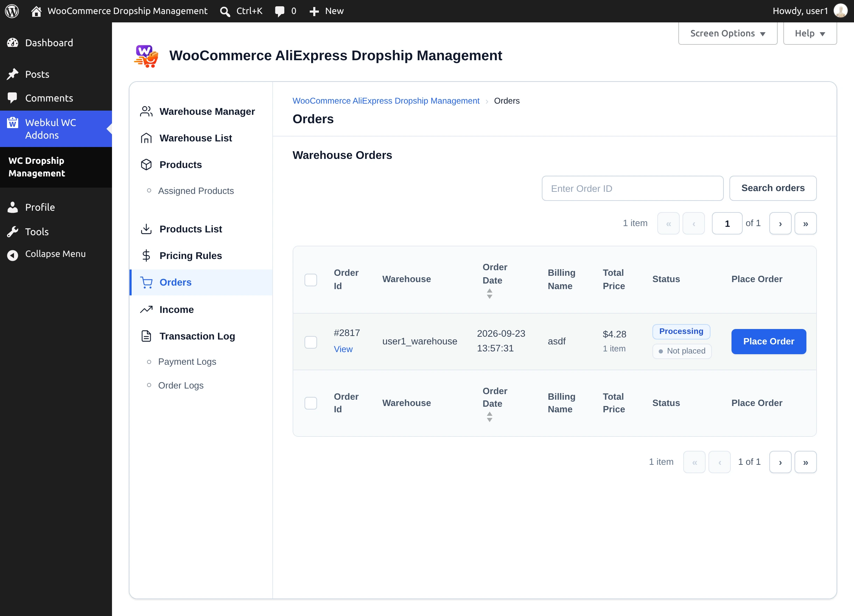Expand the Screen Options dropdown
854x616 pixels.
click(728, 34)
